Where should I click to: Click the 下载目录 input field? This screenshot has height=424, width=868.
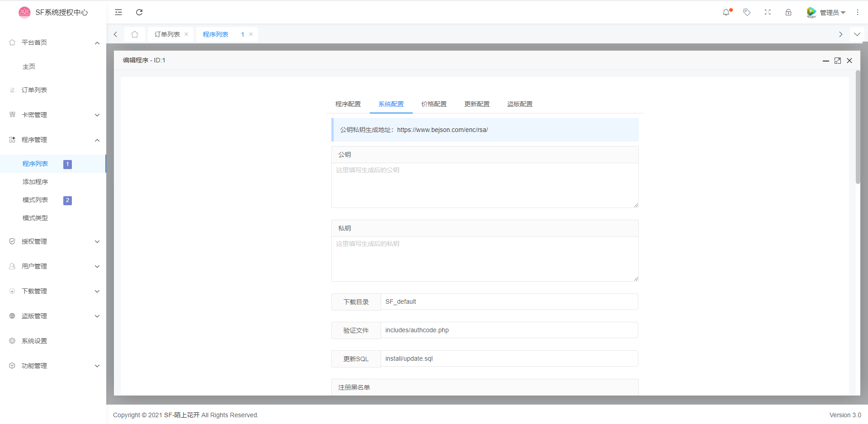click(509, 302)
